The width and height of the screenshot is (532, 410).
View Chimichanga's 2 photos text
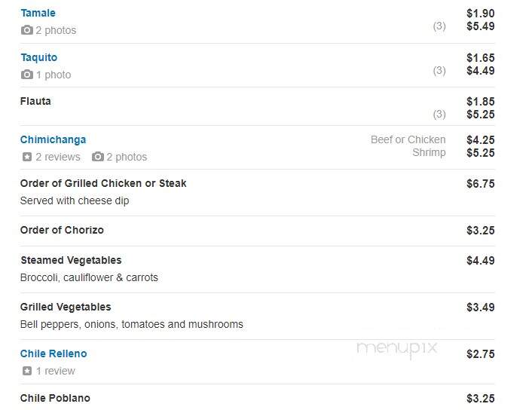coord(127,157)
